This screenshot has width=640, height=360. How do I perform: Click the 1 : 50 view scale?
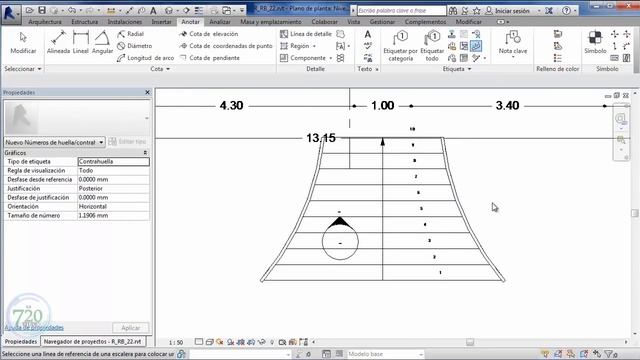coord(176,342)
